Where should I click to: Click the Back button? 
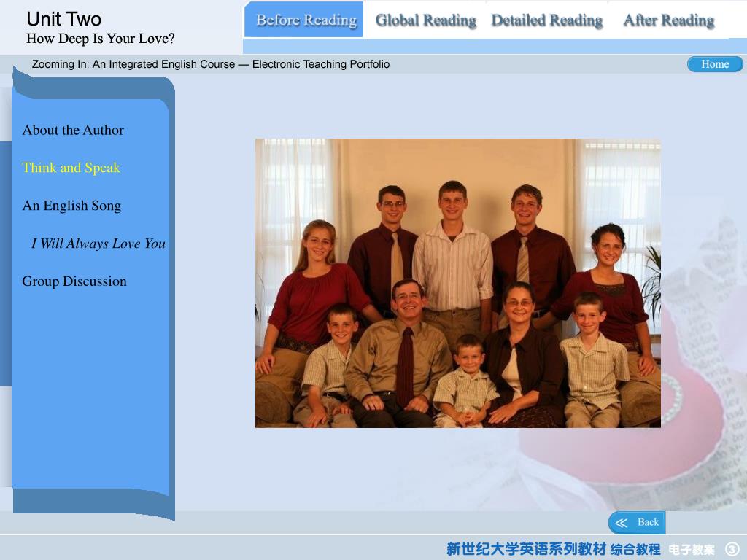click(636, 522)
